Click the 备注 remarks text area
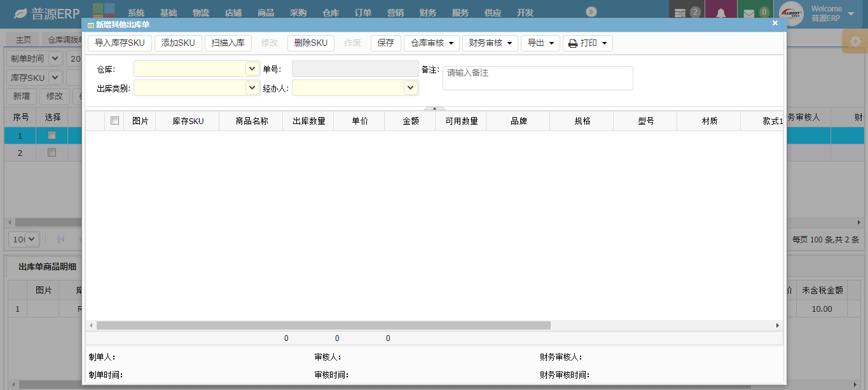Viewport: 868px width, 390px height. tap(538, 78)
